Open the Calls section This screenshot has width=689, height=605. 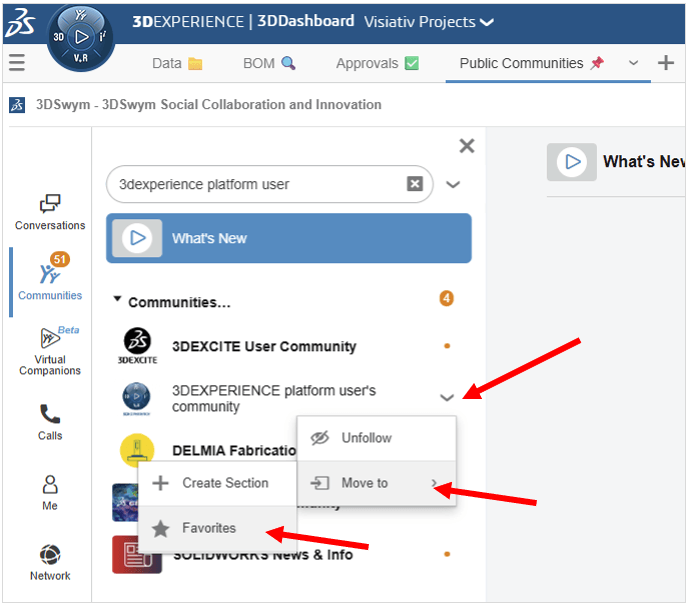click(x=50, y=422)
